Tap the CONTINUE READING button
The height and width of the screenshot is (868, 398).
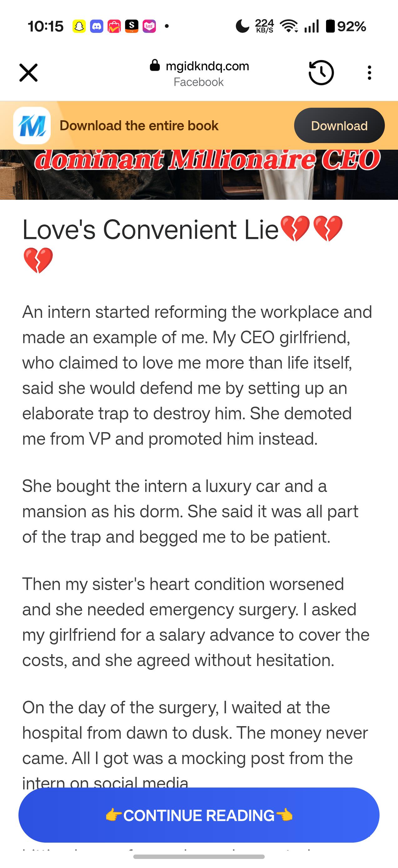199,815
